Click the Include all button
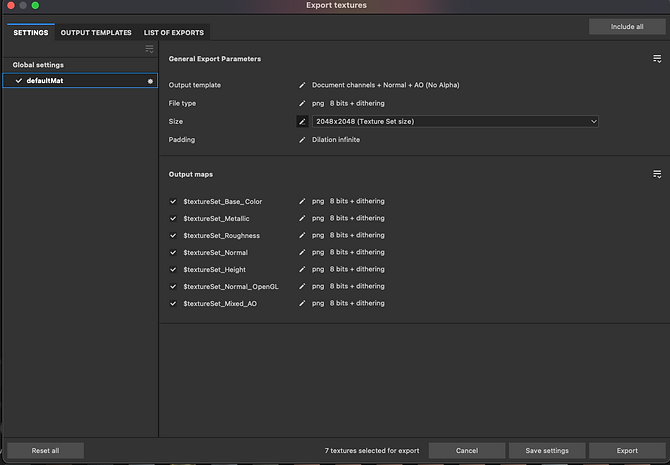This screenshot has height=465, width=670. pos(627,26)
